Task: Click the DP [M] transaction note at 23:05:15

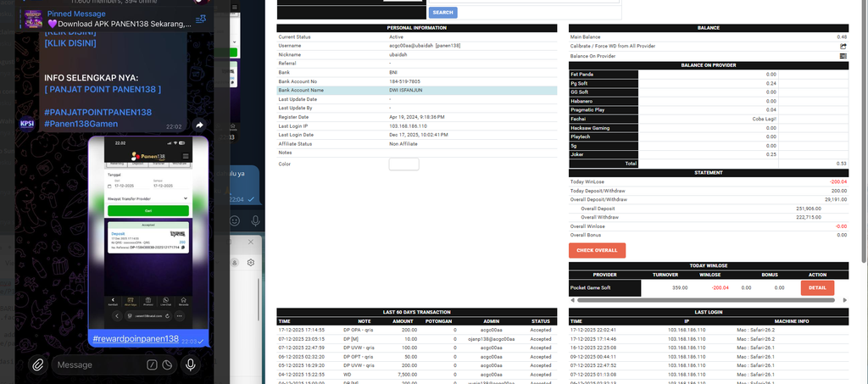Action: pyautogui.click(x=350, y=338)
